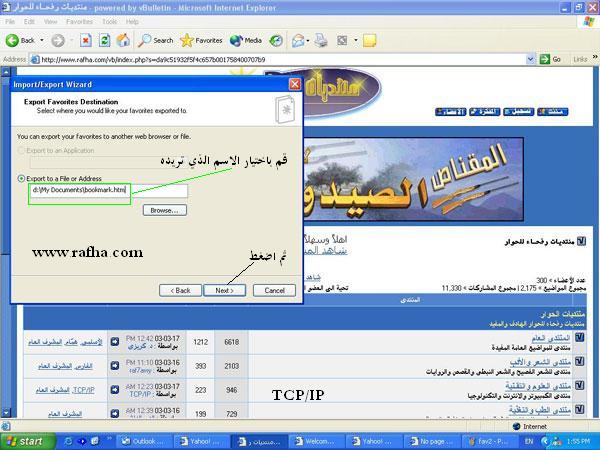Click the address bar URL field
The image size is (600, 450).
(x=277, y=59)
